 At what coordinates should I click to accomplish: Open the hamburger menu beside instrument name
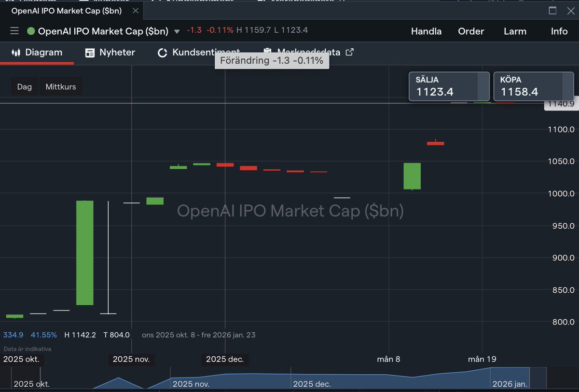pyautogui.click(x=14, y=31)
